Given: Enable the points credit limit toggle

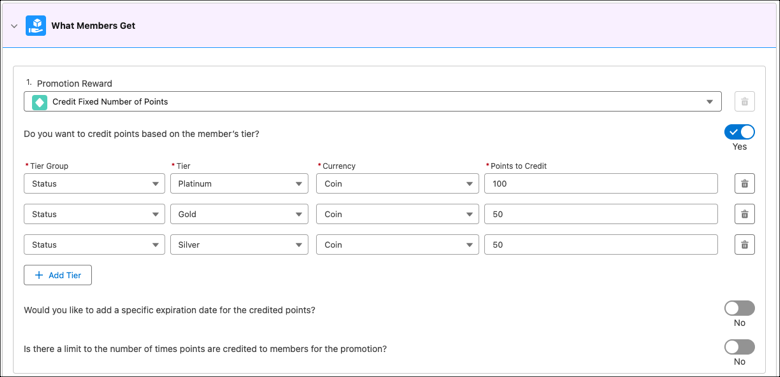Looking at the screenshot, I should [739, 347].
